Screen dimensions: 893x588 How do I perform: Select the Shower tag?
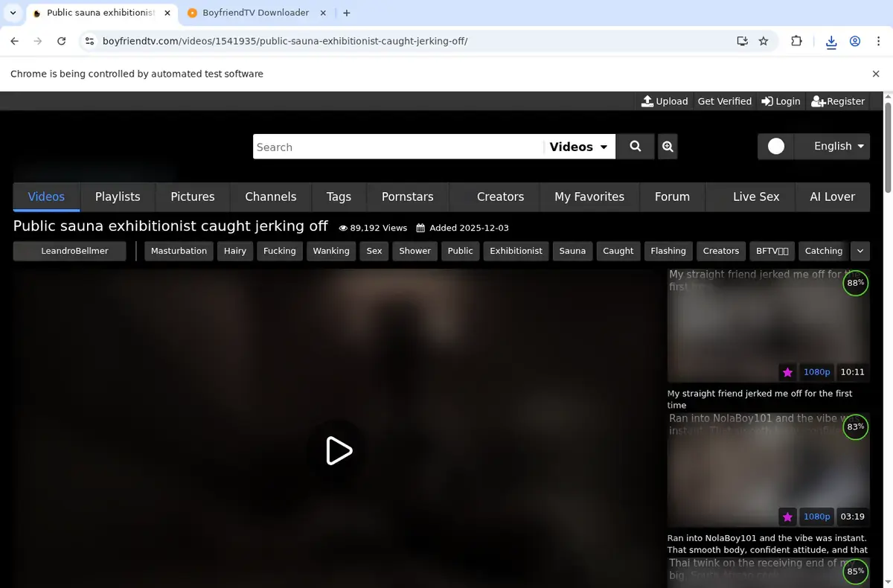click(415, 251)
